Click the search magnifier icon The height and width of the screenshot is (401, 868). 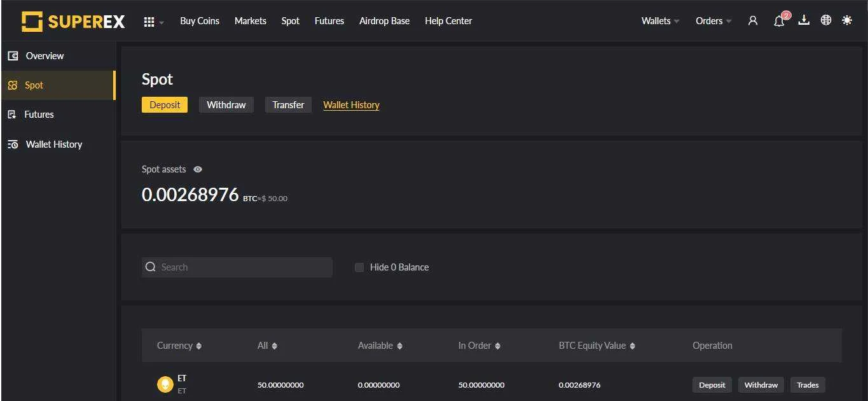pyautogui.click(x=151, y=267)
